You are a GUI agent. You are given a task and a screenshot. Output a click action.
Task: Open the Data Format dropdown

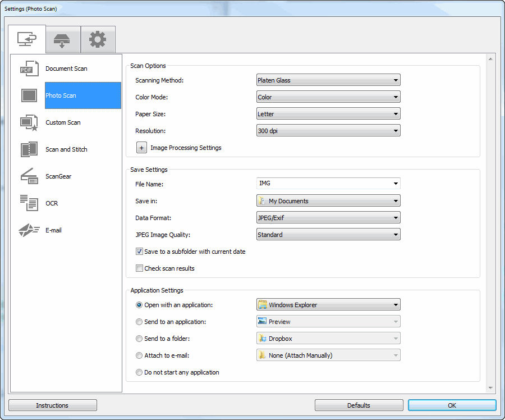[328, 217]
